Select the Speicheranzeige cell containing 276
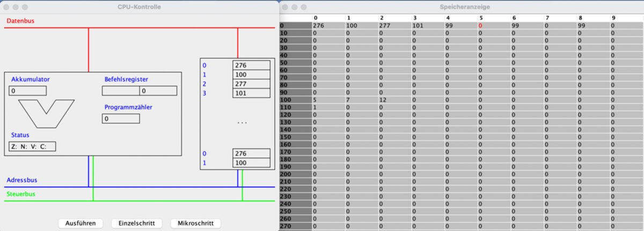Viewport: 644px width, 231px height. (x=328, y=25)
